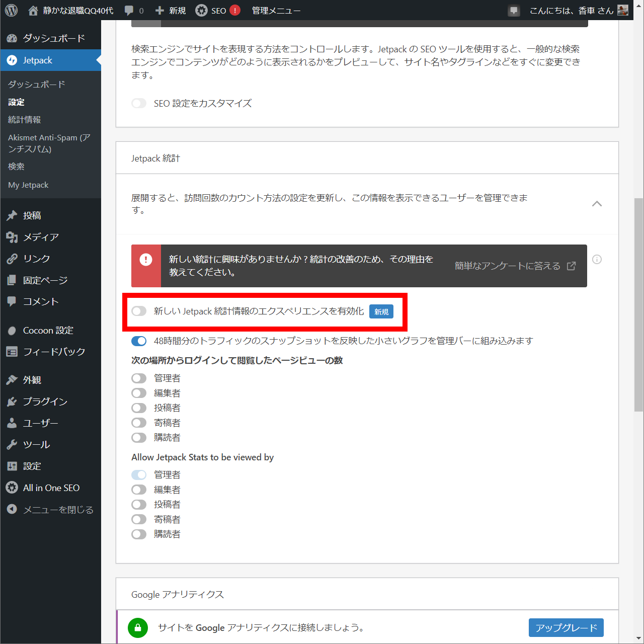Open My Jetpack submenu item
644x644 pixels.
(28, 185)
